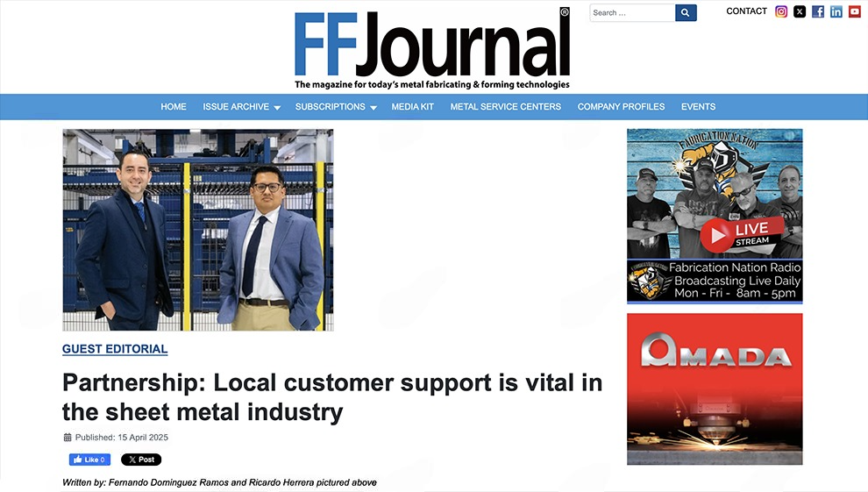The height and width of the screenshot is (492, 868).
Task: Open Metal Service Centers page
Action: (x=505, y=107)
